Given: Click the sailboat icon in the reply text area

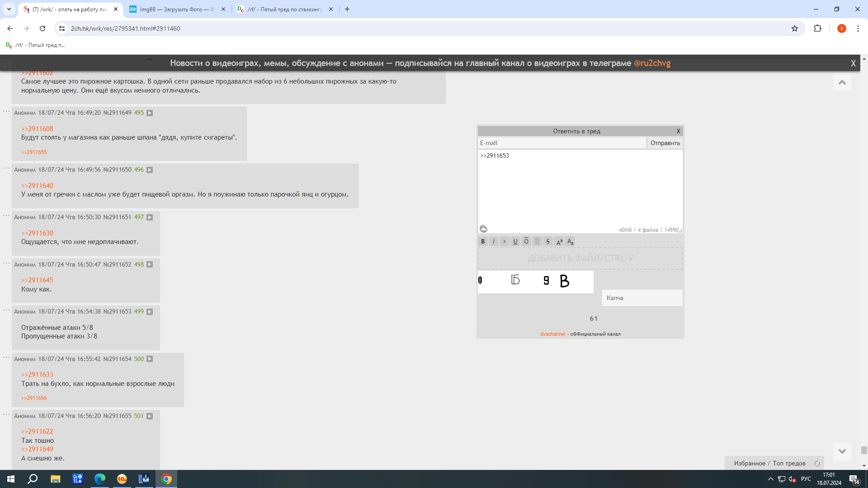Looking at the screenshot, I should [x=483, y=229].
